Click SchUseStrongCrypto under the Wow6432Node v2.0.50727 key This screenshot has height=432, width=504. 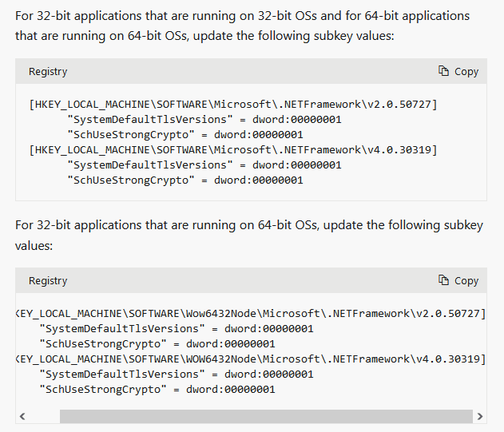click(101, 343)
